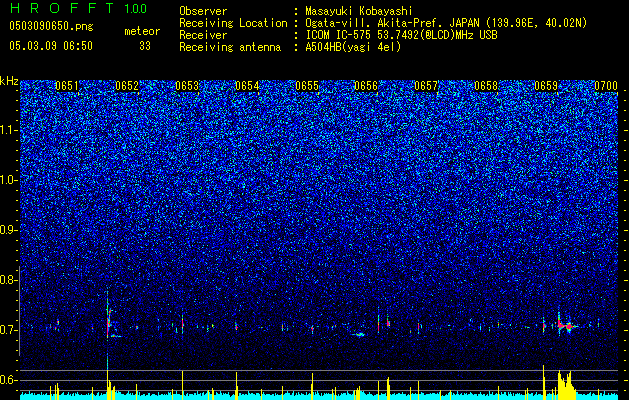Click the meteor count value 33

point(145,46)
